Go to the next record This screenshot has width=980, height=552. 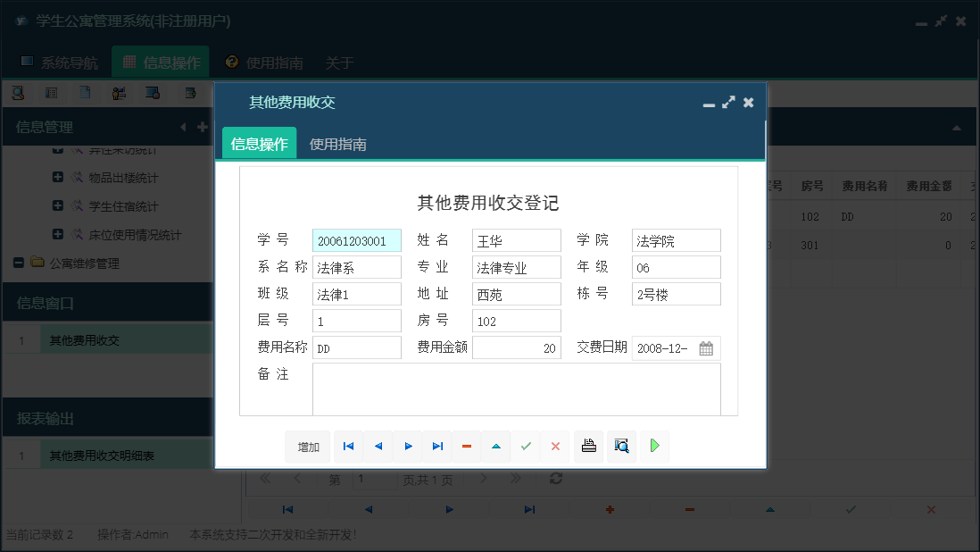click(408, 446)
